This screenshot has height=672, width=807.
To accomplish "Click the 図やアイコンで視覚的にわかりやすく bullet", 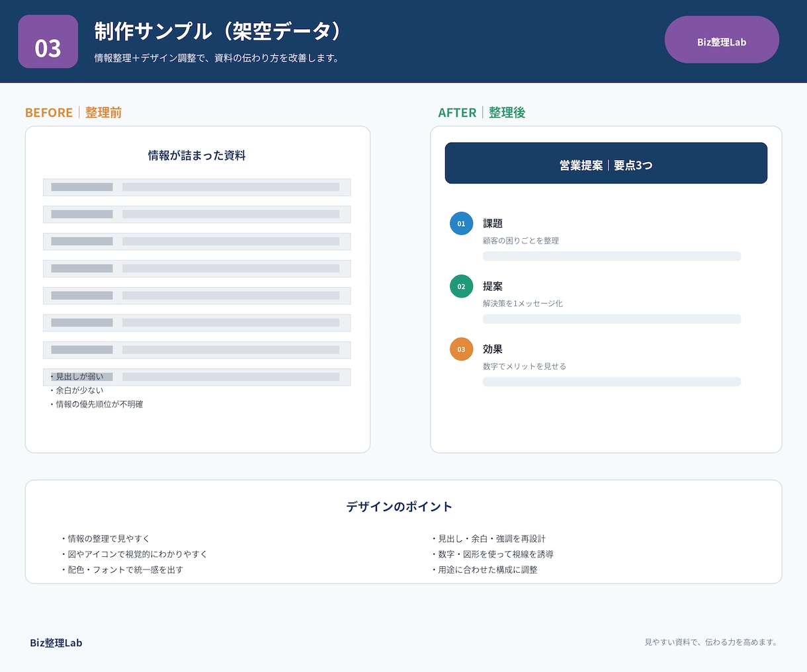I will click(134, 554).
